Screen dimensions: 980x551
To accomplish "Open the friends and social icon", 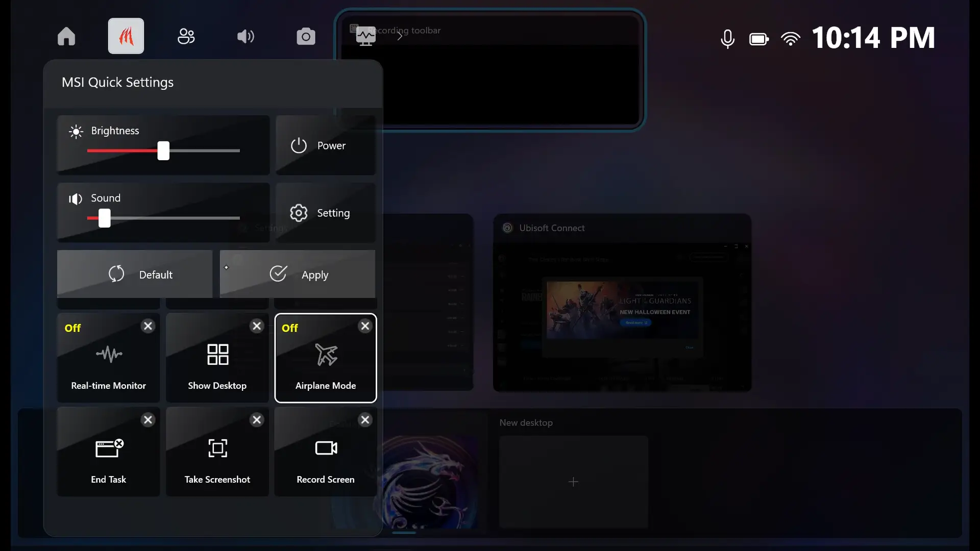I will [186, 37].
